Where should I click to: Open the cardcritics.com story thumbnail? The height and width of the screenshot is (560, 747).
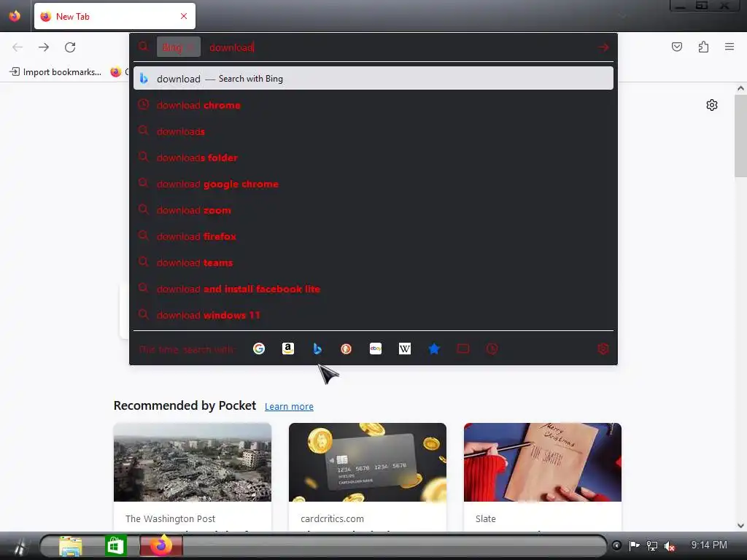(368, 462)
